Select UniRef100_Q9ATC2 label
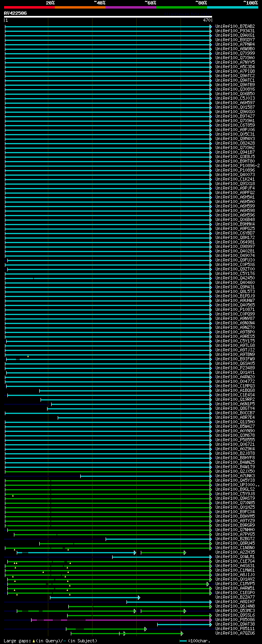Screen dimensions: 262x644 [235, 76]
